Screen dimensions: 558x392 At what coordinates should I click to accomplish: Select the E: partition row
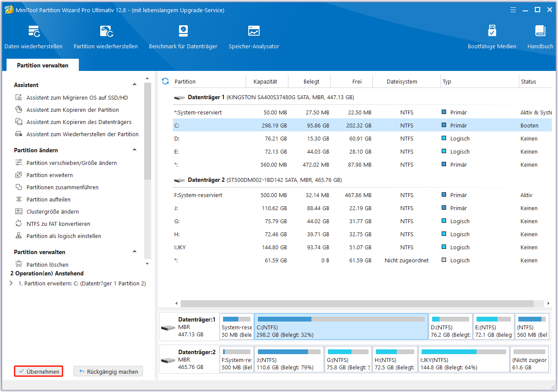pos(362,152)
